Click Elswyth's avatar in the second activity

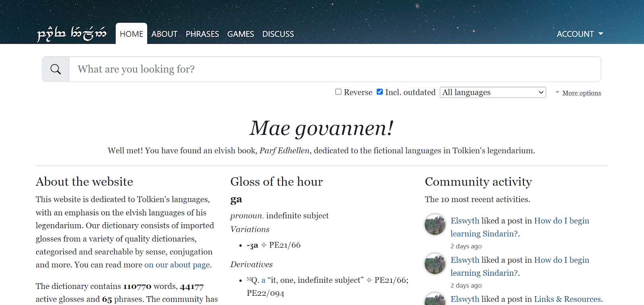pyautogui.click(x=435, y=264)
